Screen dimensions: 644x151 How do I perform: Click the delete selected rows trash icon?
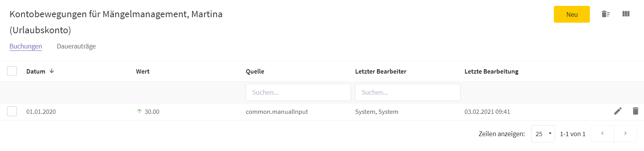pos(606,14)
